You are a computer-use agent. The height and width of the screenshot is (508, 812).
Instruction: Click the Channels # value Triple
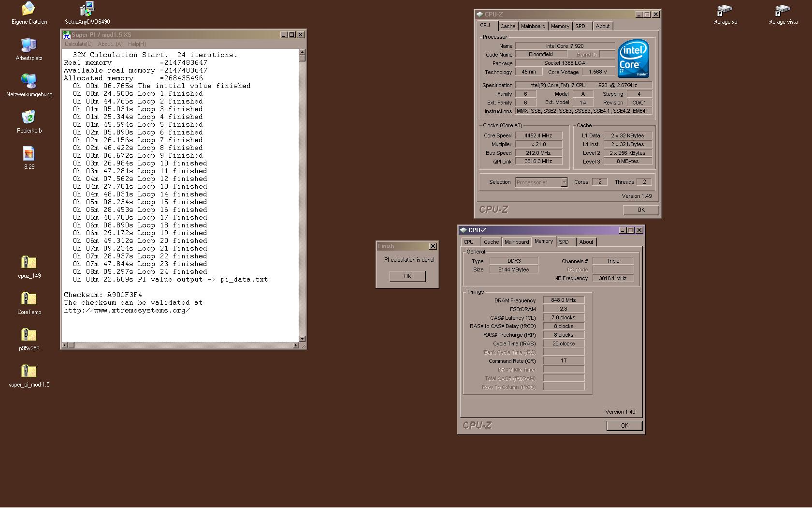pos(613,261)
